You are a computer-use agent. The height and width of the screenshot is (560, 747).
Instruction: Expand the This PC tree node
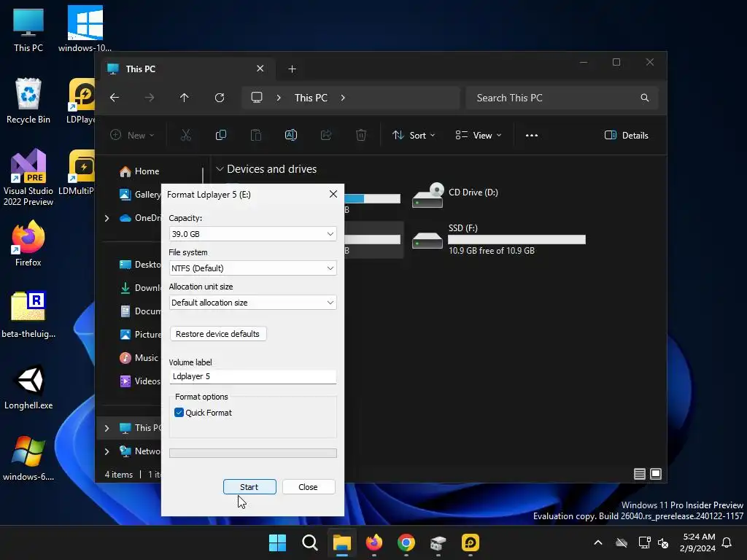point(107,428)
